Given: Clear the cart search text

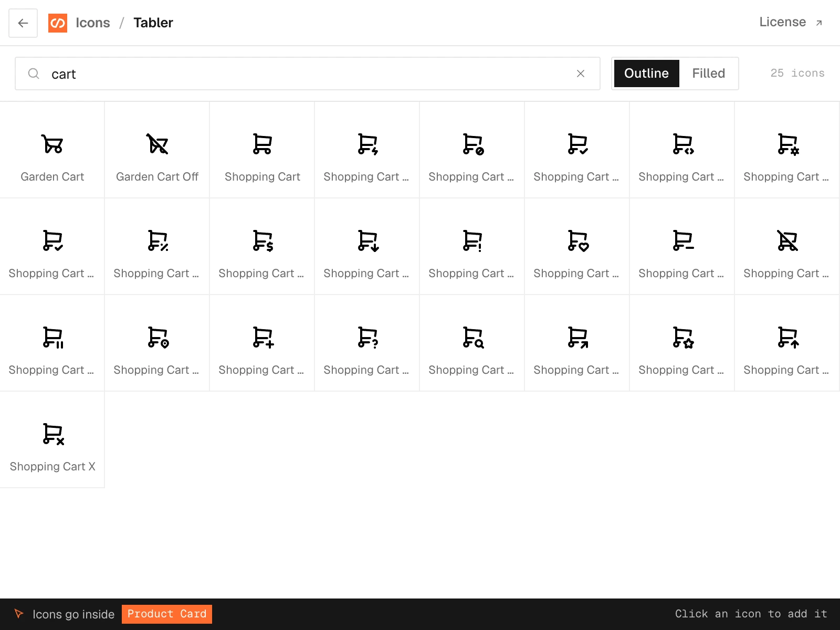Looking at the screenshot, I should [x=581, y=73].
